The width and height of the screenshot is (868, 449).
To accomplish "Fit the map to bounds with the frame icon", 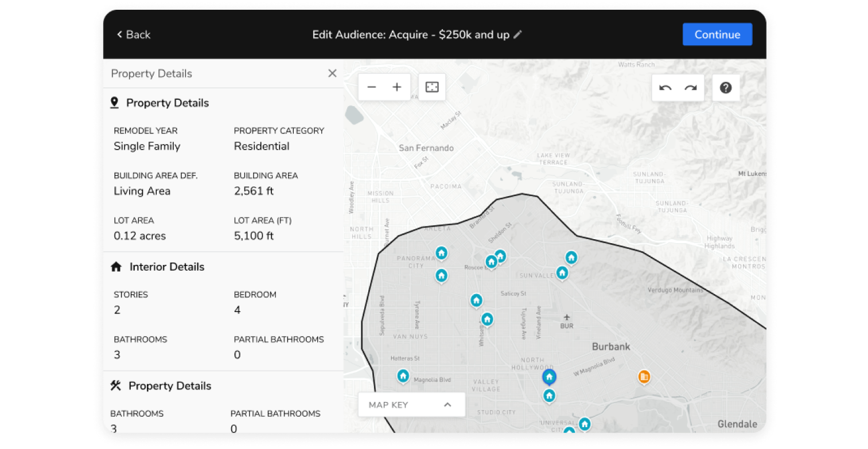I will [432, 87].
